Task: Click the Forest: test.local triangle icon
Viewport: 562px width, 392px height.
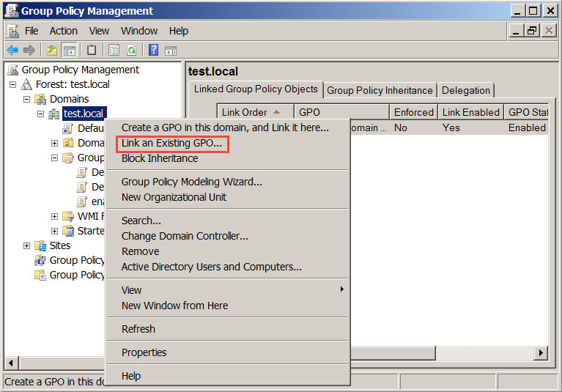Action: click(26, 84)
